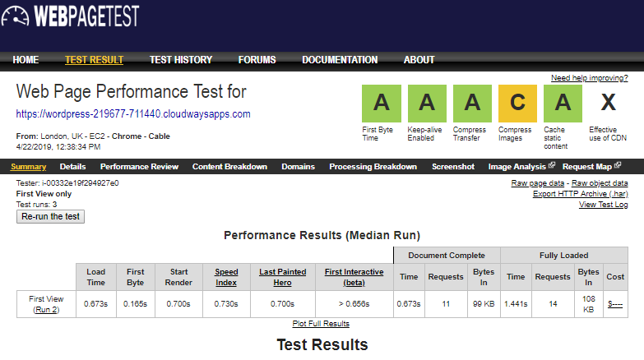644x360 pixels.
Task: Click Export HTTP Archive (.har) link
Action: 581,194
